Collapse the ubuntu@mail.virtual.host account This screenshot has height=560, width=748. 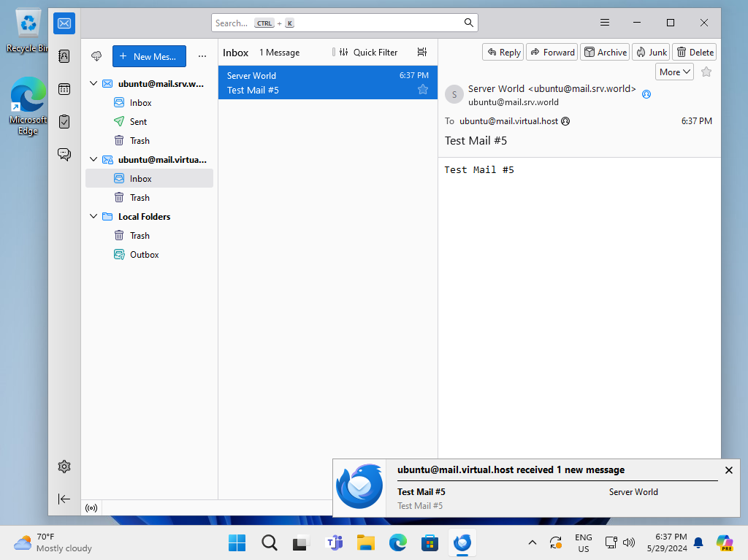pos(93,159)
